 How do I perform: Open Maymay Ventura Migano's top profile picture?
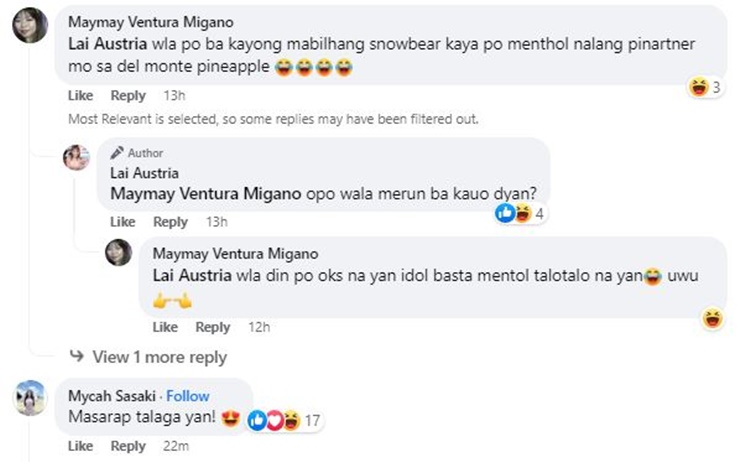pyautogui.click(x=31, y=26)
